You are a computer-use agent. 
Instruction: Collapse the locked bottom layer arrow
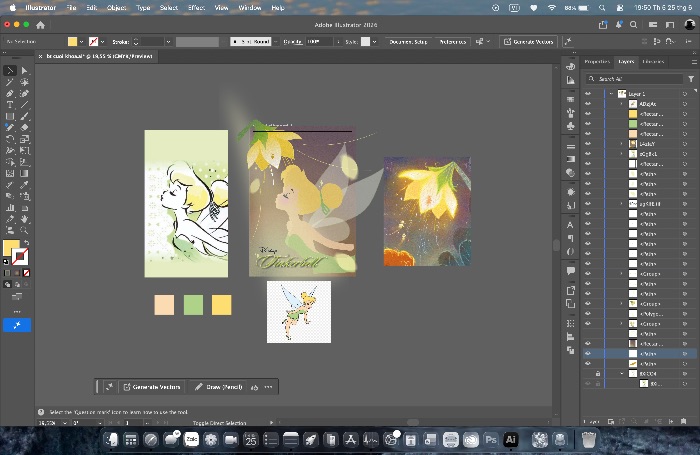(x=621, y=374)
